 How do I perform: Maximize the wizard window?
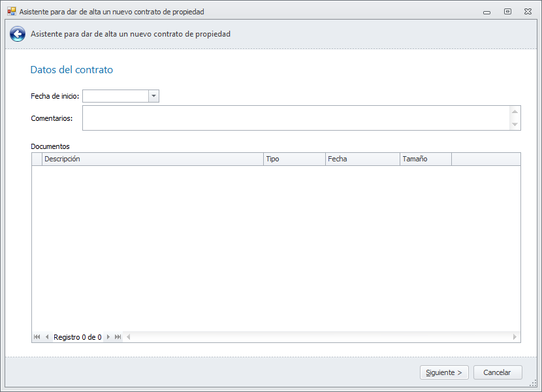(507, 11)
